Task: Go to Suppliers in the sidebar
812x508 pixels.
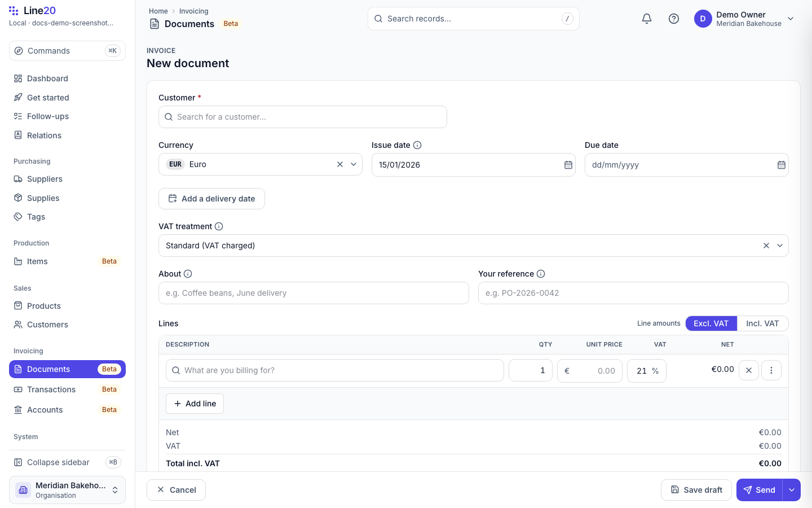Action: tap(67, 179)
